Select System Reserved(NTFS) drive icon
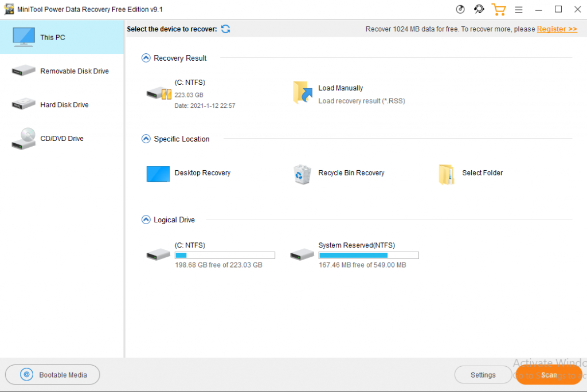This screenshot has height=392, width=587. pos(302,254)
